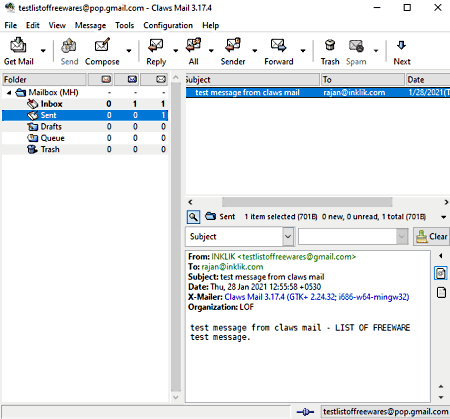Reply to All recipients
Image resolution: width=450 pixels, height=419 pixels.
194,51
